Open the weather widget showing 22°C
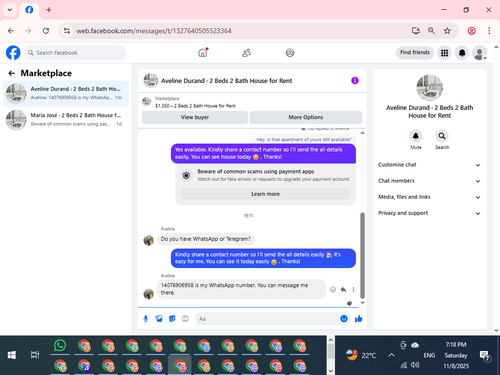This screenshot has width=500, height=375. 361,355
